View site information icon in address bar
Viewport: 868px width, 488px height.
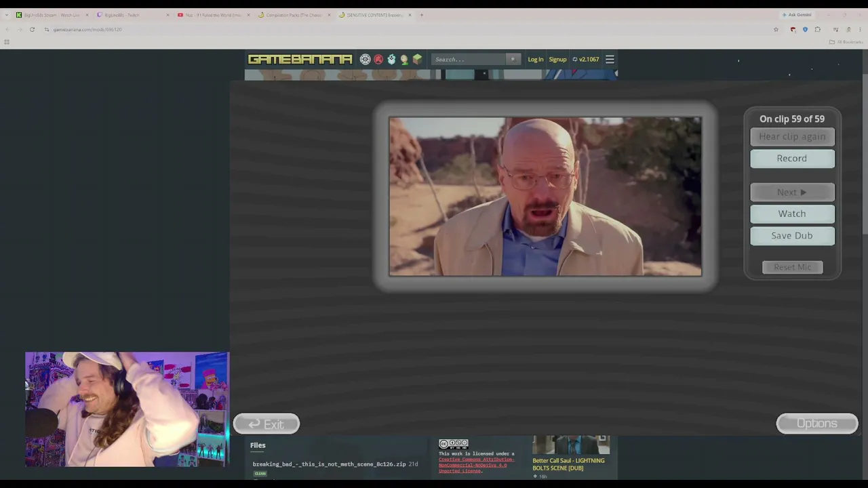47,29
